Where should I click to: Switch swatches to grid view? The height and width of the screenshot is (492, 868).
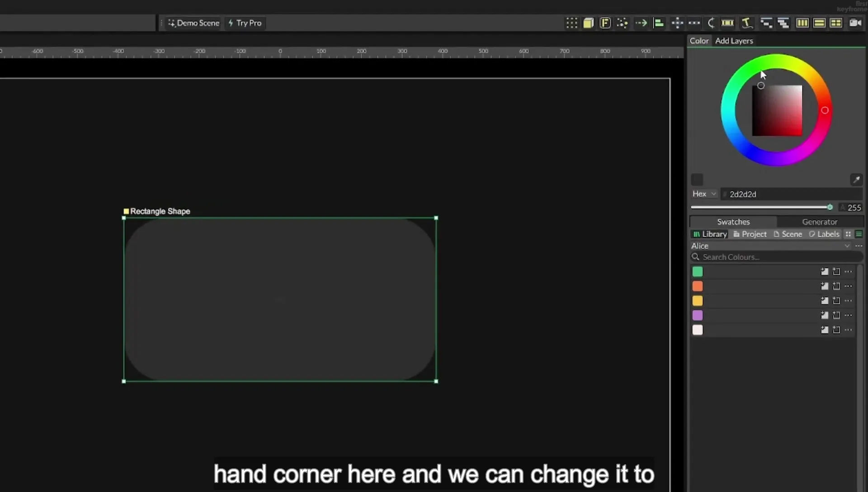pos(848,234)
